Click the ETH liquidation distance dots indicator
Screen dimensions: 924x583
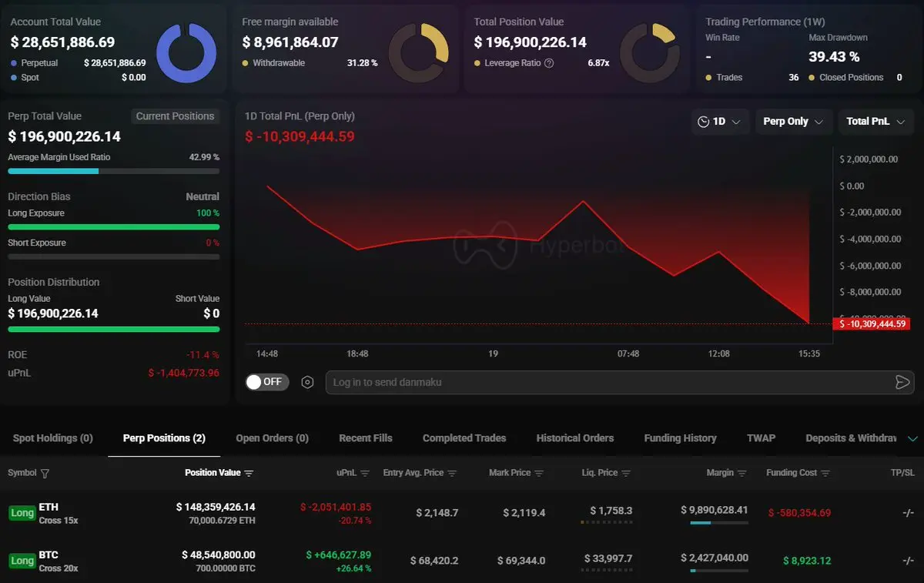click(x=606, y=523)
